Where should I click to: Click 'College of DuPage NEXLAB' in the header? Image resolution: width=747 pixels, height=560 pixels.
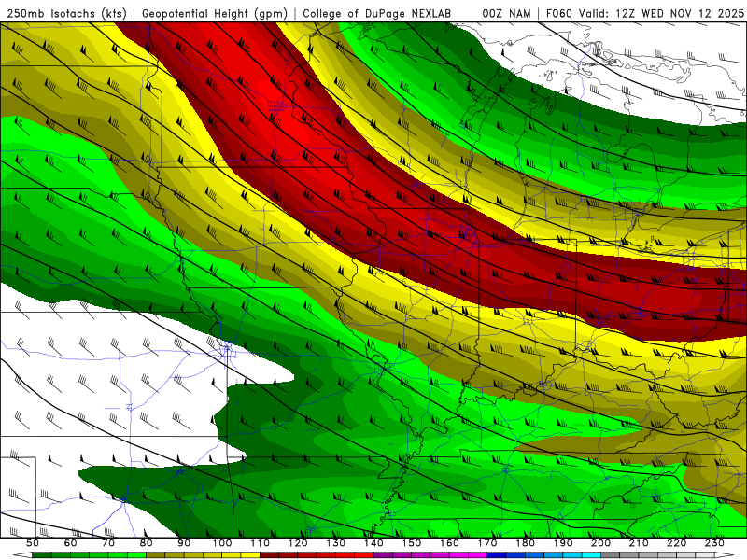pos(377,13)
